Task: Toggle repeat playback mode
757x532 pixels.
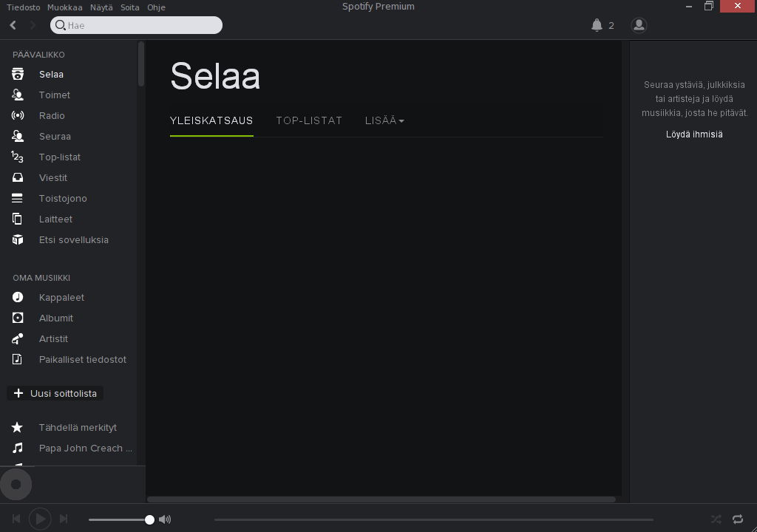Action: click(x=738, y=519)
